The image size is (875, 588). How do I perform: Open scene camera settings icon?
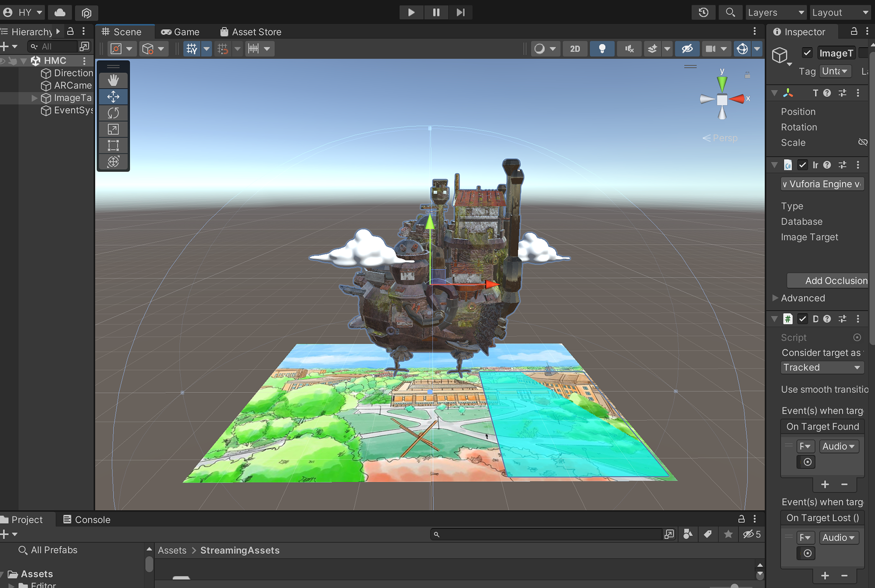click(x=710, y=49)
